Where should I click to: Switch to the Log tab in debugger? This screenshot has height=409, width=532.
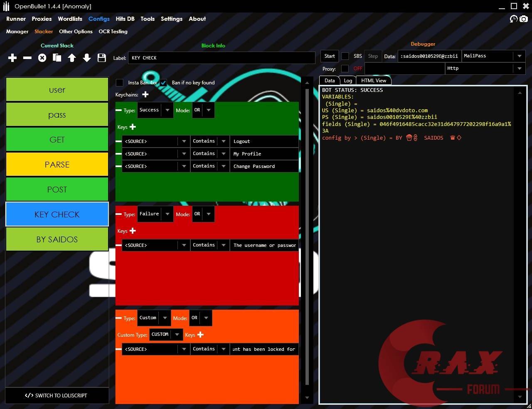pos(348,80)
